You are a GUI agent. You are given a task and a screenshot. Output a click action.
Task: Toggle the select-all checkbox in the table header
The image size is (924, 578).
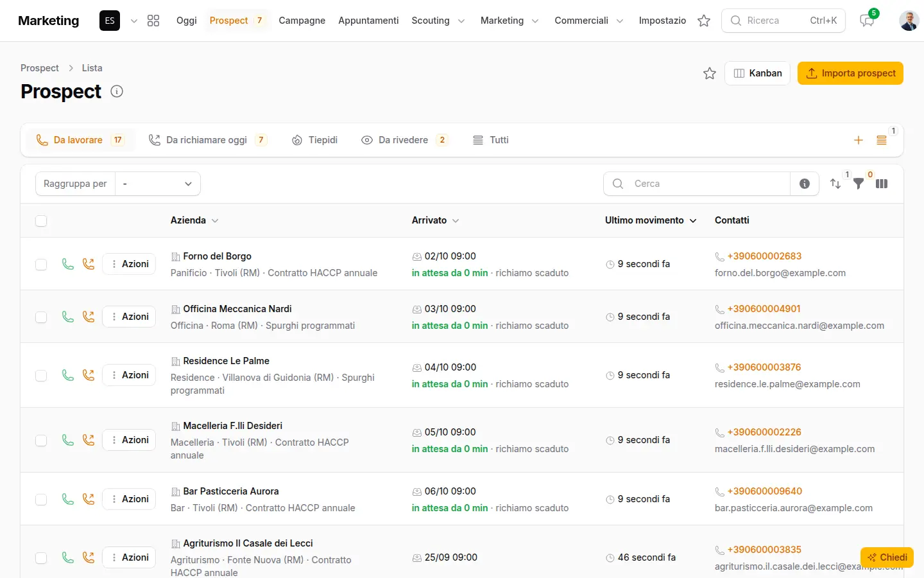(41, 221)
